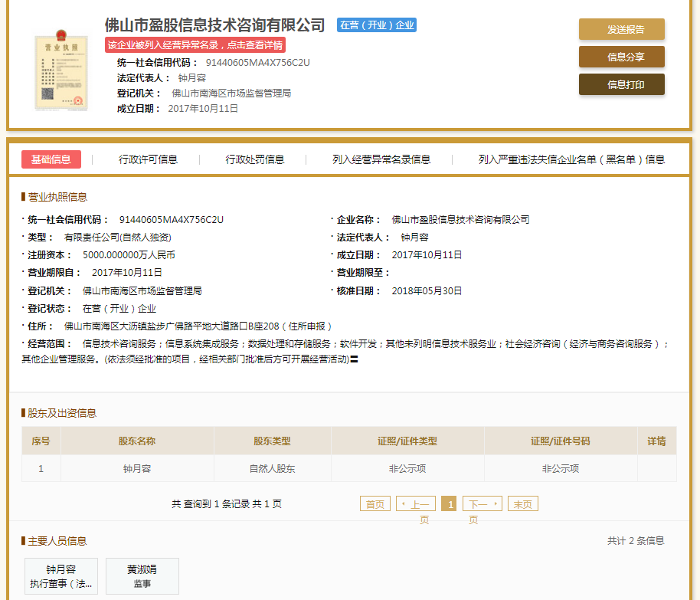This screenshot has width=700, height=600.
Task: Open the 黄淑娟 supervisor card
Action: click(x=142, y=576)
